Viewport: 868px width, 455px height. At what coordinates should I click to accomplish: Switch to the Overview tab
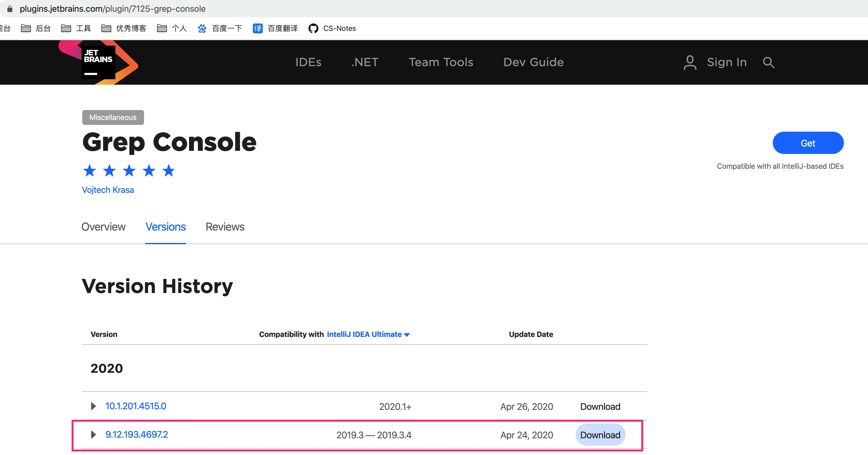[104, 227]
